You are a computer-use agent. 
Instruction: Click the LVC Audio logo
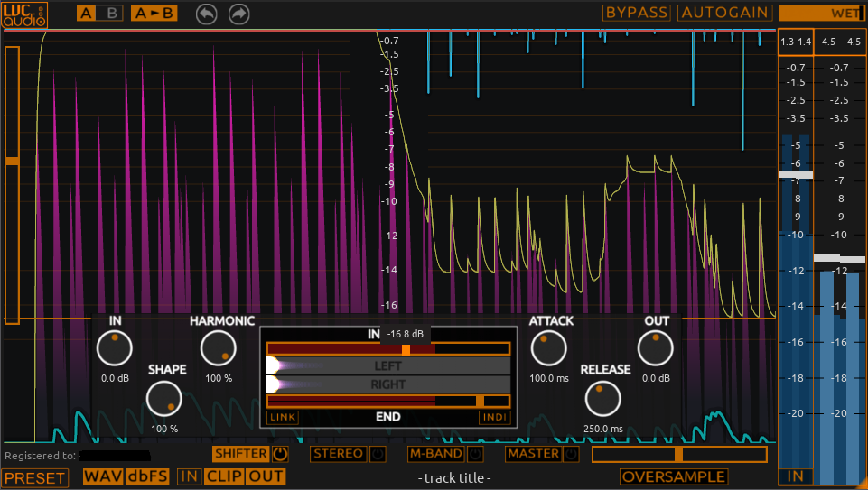(24, 14)
